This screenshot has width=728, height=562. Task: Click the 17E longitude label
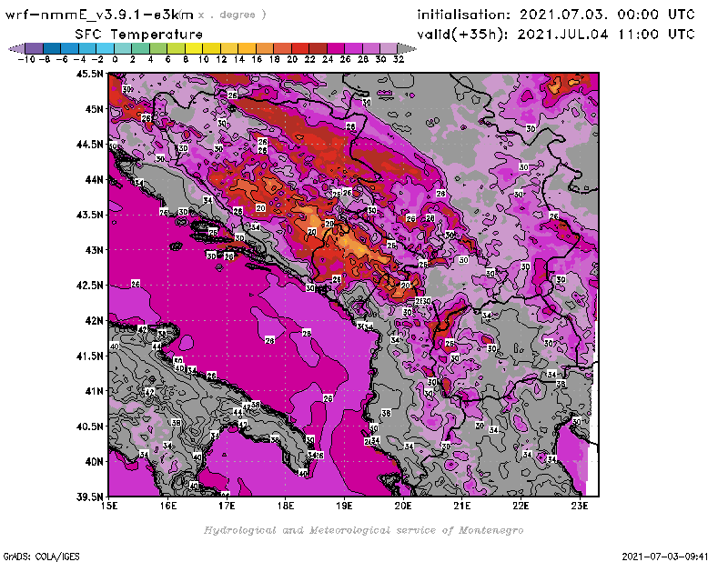(227, 506)
